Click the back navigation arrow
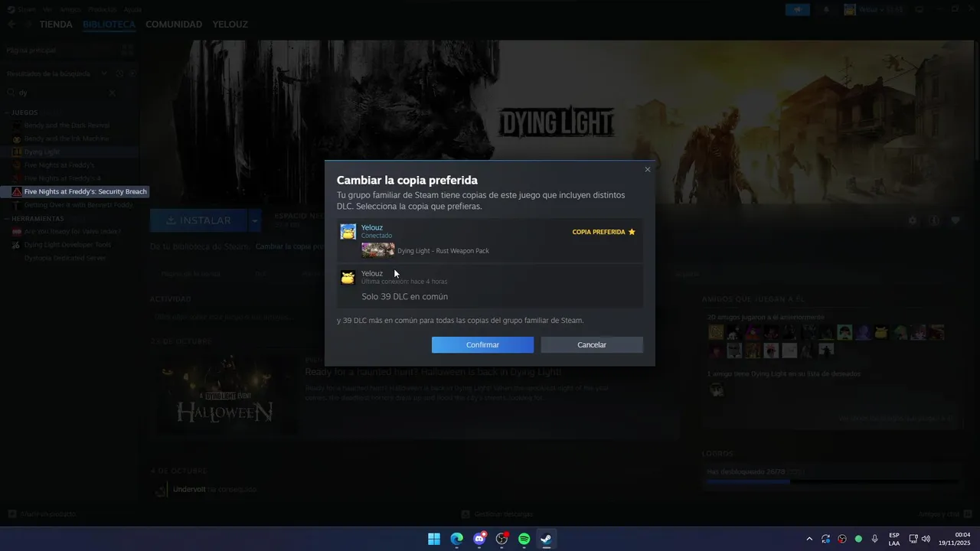The image size is (980, 551). click(x=11, y=24)
